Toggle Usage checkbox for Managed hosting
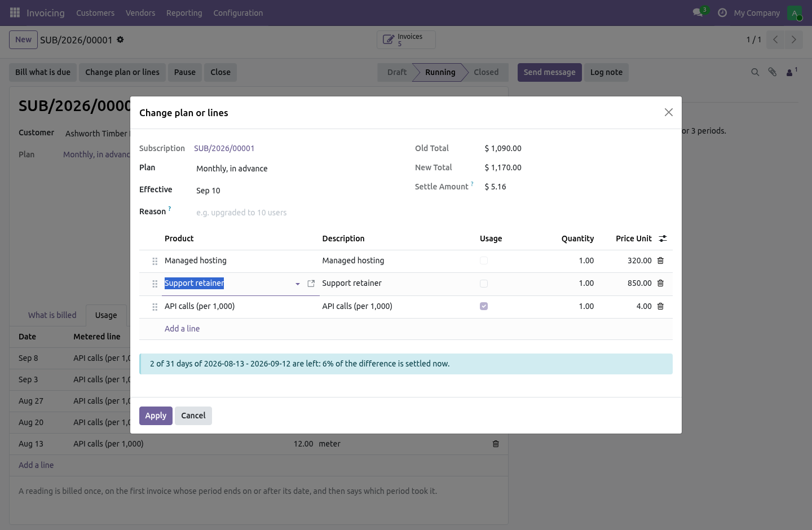Screen dimensions: 812x530 tap(484, 260)
